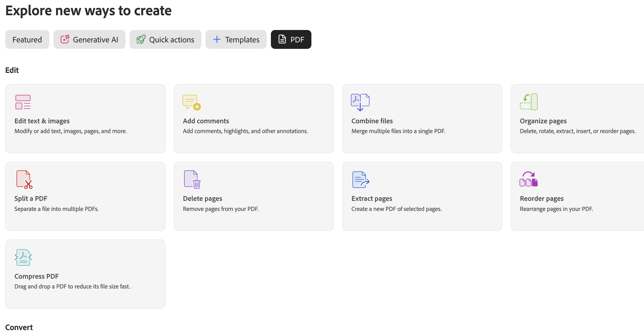Open the Generative AI tab
Screen dimensions: 644x335
(x=89, y=40)
